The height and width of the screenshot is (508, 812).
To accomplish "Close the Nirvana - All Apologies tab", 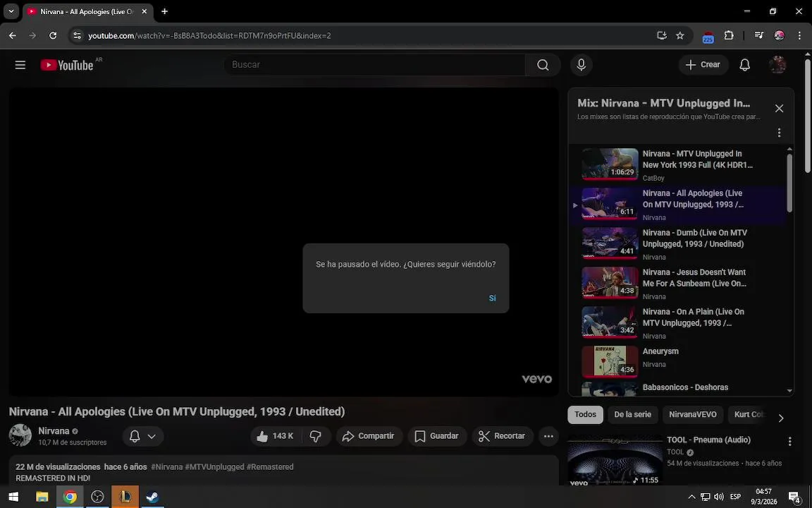I will (x=144, y=11).
